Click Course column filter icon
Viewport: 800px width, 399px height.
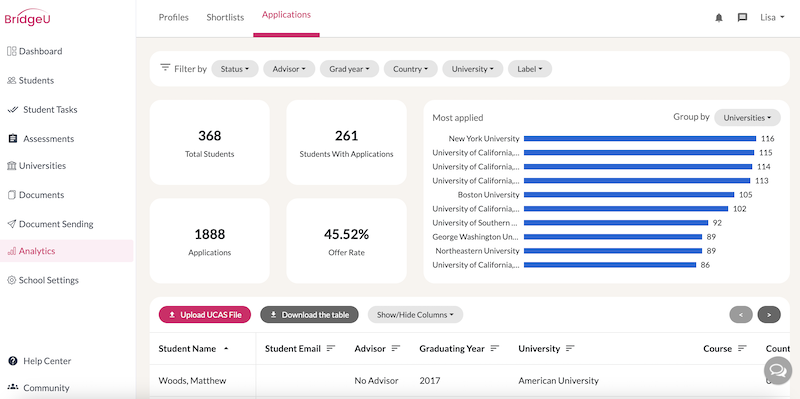(742, 348)
